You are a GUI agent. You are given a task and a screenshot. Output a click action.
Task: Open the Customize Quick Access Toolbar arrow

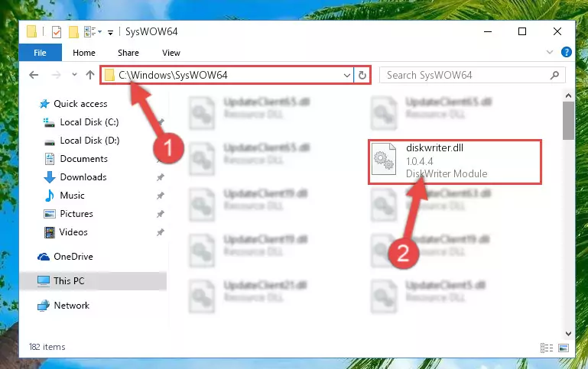coord(110,33)
